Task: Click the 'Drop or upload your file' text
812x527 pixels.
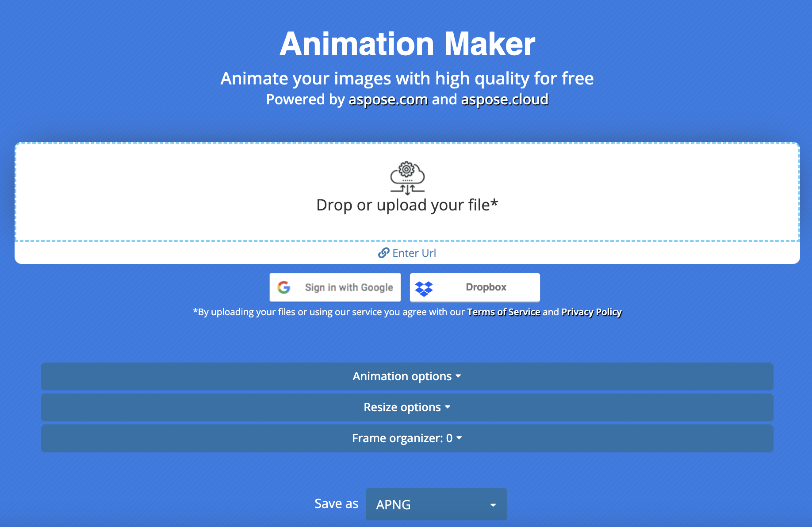Action: tap(407, 205)
